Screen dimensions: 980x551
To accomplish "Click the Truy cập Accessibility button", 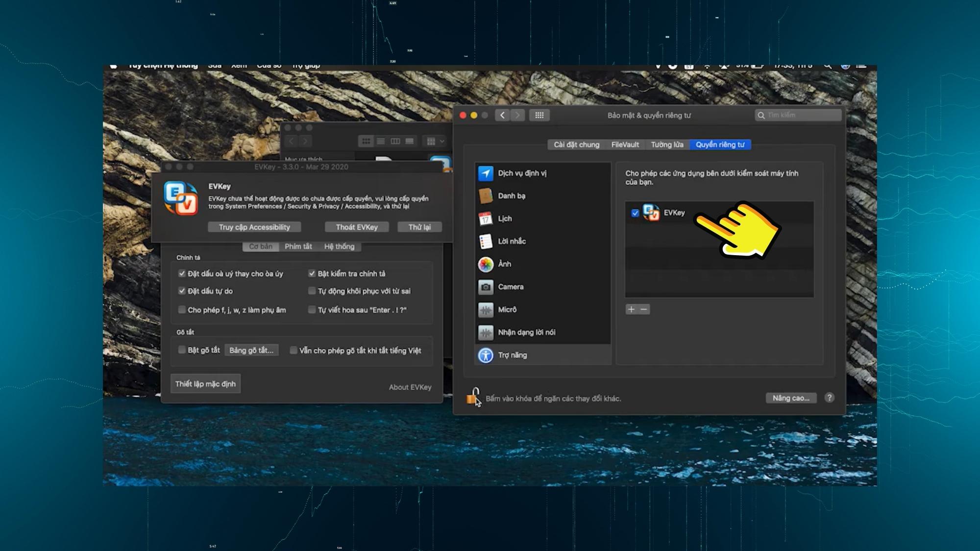I will [x=254, y=226].
